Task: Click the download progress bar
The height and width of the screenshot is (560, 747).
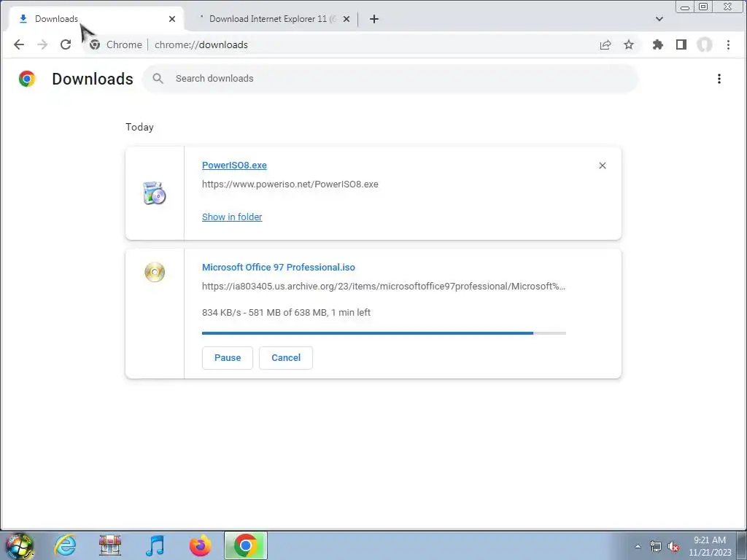Action: click(x=384, y=333)
